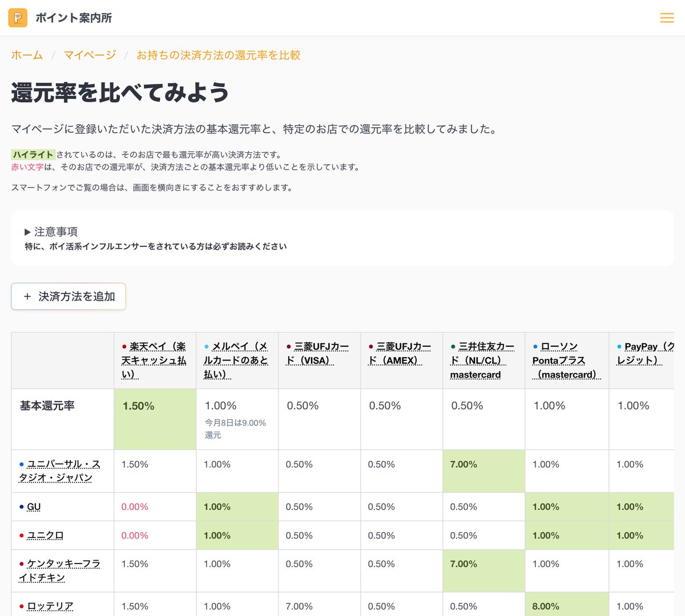The image size is (685, 616).
Task: Open the hamburger menu
Action: pos(667,18)
